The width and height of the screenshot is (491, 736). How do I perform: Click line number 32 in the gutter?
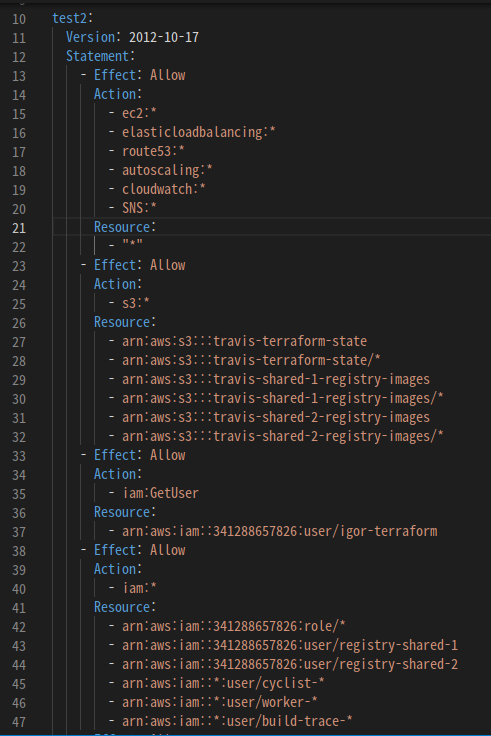pos(19,437)
